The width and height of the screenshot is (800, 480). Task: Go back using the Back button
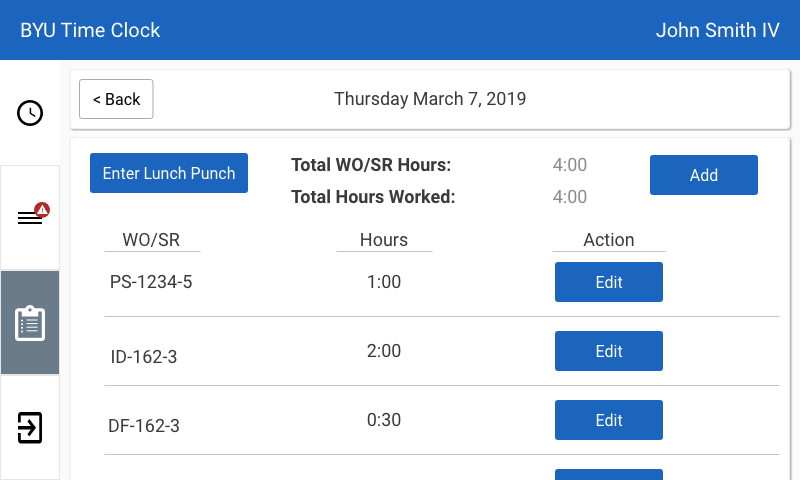click(116, 99)
